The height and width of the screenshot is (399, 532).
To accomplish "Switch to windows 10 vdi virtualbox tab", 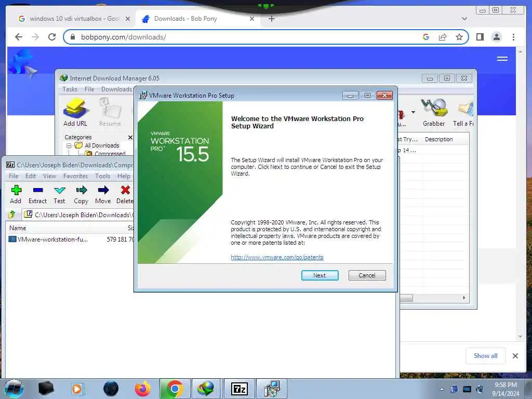I will click(74, 19).
